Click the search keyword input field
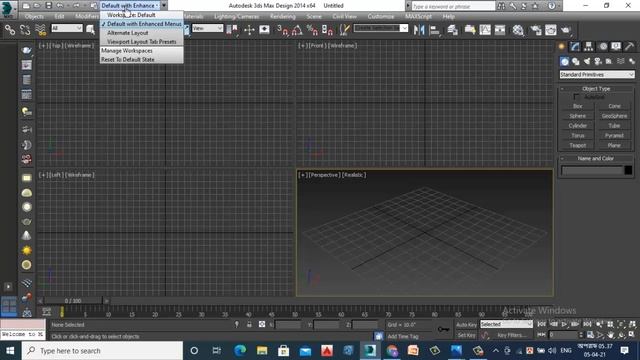This screenshot has height=360, width=640. [x=453, y=6]
